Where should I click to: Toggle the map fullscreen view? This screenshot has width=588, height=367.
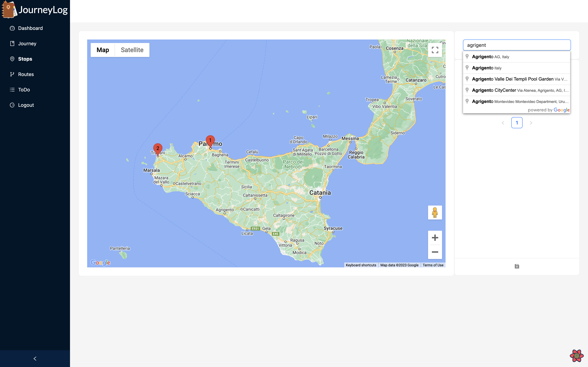(x=435, y=50)
